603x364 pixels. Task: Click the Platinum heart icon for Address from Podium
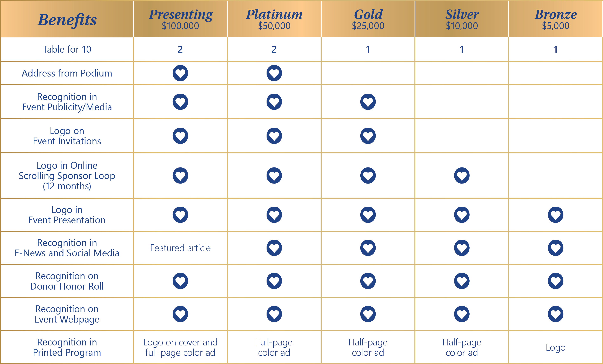pos(274,73)
